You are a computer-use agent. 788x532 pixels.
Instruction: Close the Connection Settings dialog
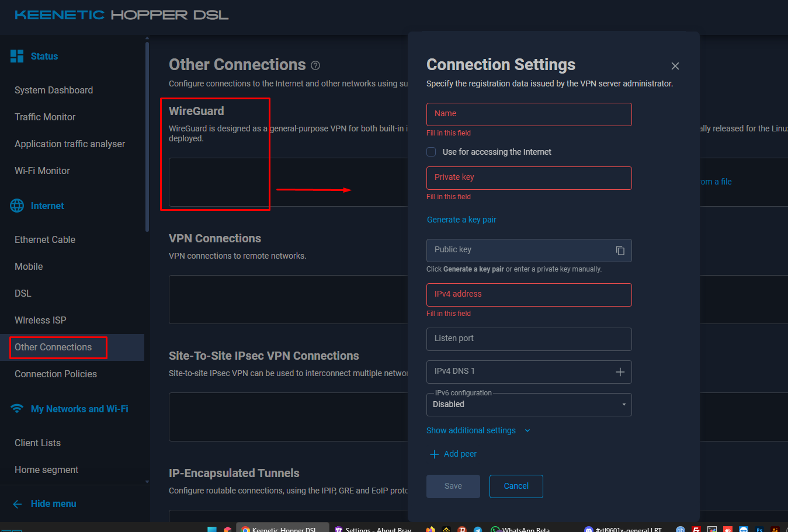click(x=675, y=66)
